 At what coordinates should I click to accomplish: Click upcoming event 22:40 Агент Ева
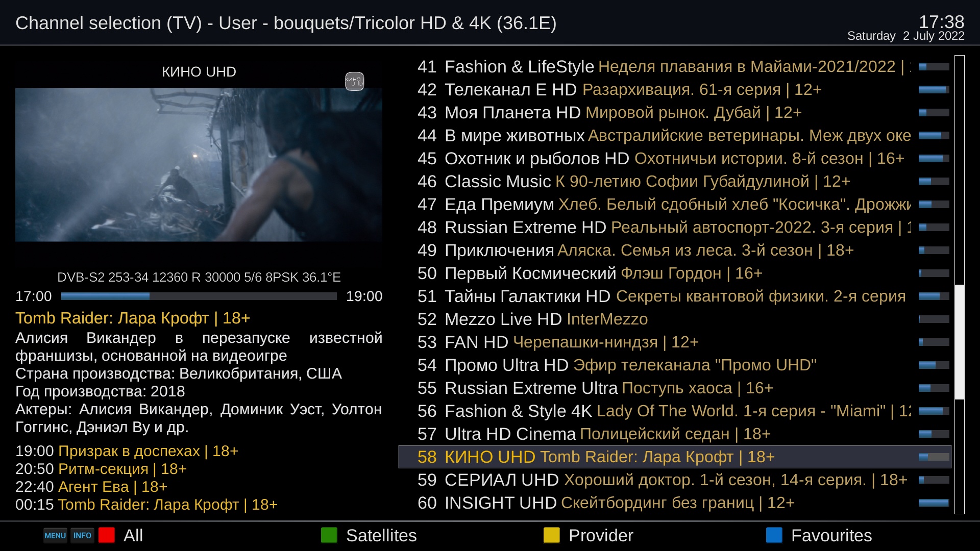(x=91, y=487)
